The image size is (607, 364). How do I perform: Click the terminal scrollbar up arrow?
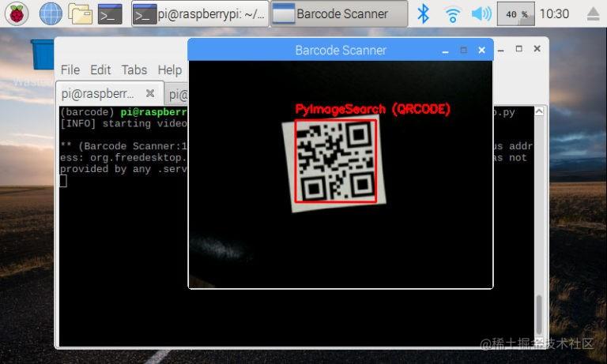(539, 111)
